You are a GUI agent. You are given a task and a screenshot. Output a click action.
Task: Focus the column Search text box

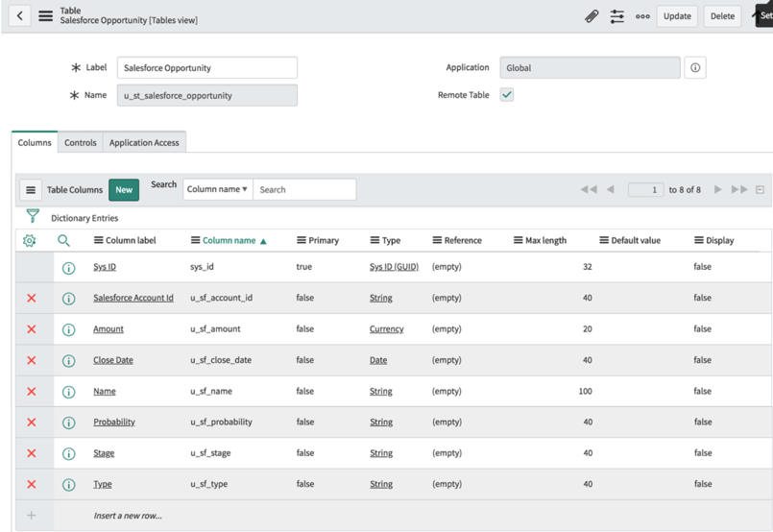(x=304, y=189)
